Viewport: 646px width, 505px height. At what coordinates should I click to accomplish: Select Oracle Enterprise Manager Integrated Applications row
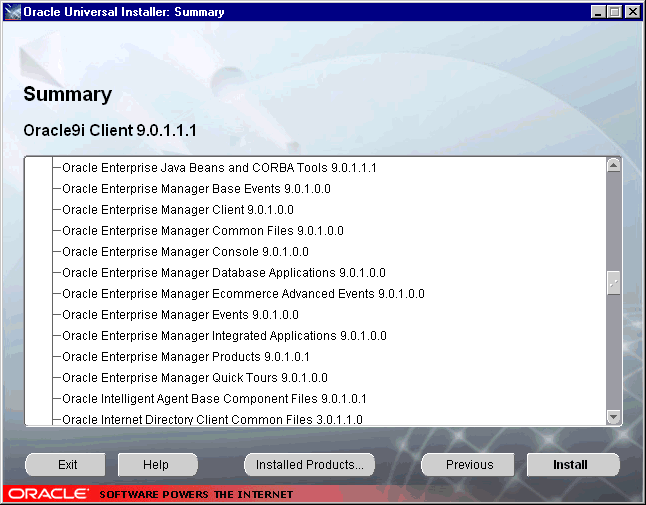click(x=224, y=336)
